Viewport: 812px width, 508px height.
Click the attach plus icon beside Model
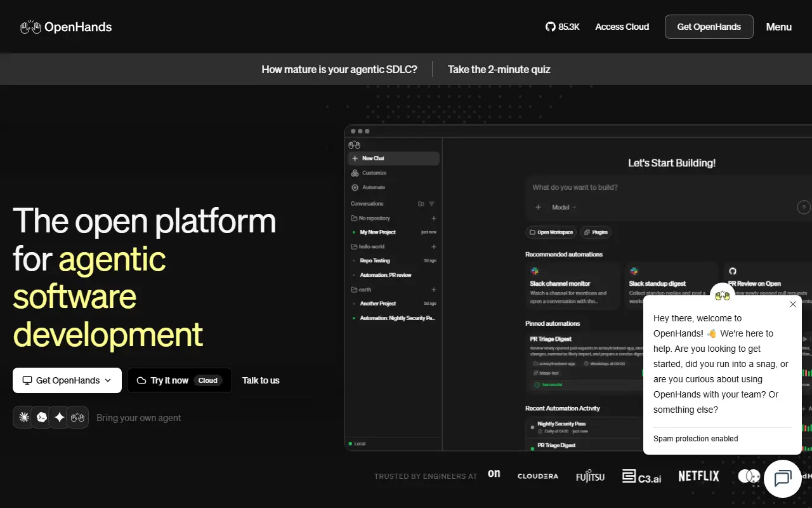tap(538, 207)
